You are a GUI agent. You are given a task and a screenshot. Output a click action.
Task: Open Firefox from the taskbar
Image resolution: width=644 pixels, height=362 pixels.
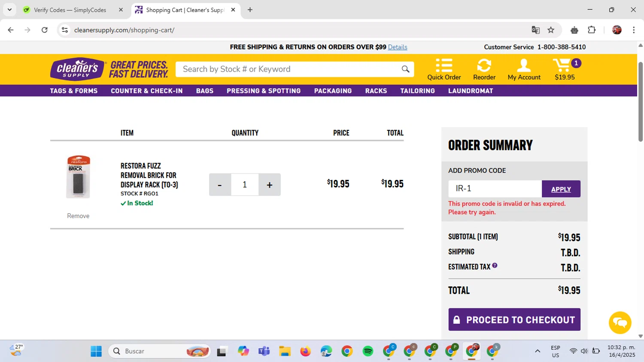[x=305, y=351]
